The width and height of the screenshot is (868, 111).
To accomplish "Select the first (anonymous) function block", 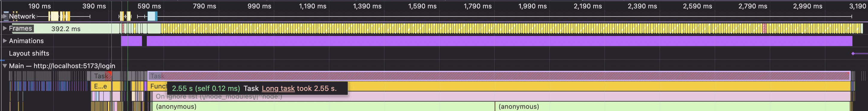I will pos(323,106).
